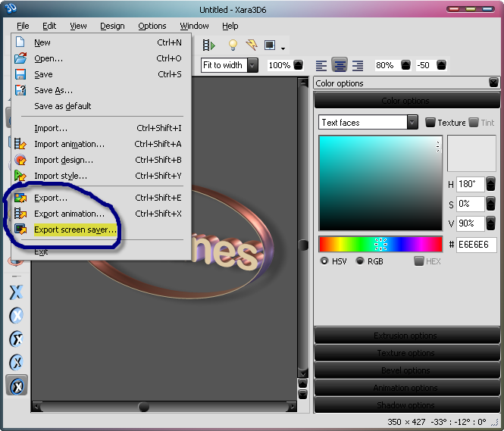
Task: Select the HSV radio button
Action: pos(324,261)
